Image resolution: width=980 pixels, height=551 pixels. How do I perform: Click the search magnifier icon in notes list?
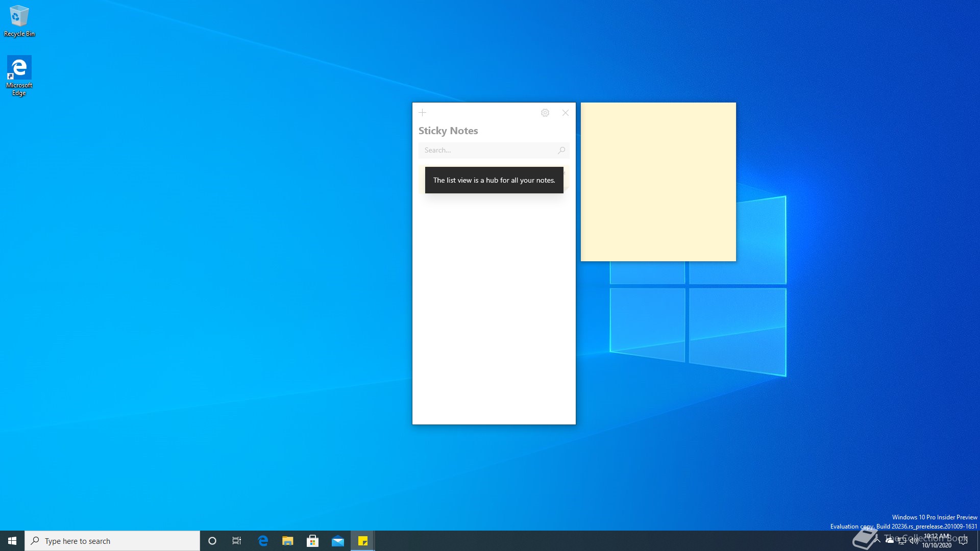click(x=561, y=150)
